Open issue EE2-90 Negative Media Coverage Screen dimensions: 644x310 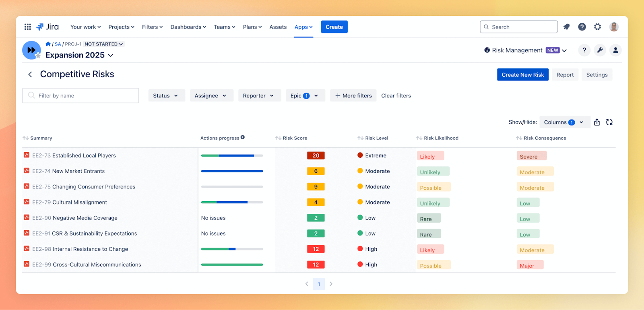click(x=75, y=218)
